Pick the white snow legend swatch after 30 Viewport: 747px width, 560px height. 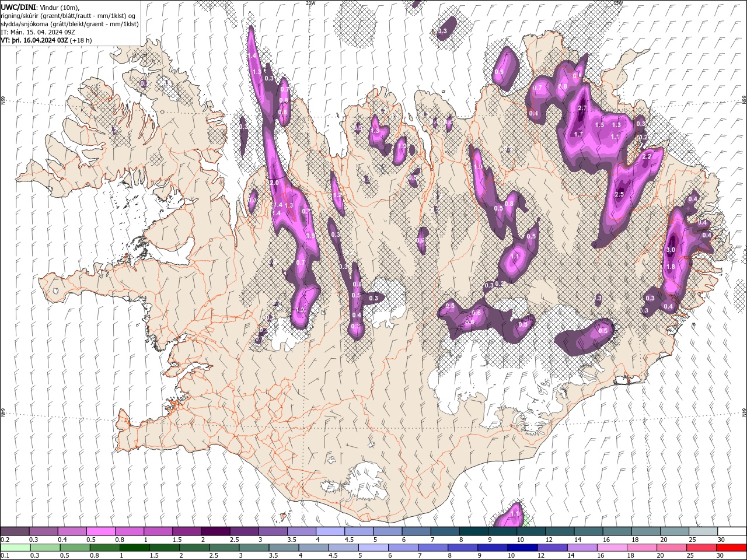[x=731, y=531]
